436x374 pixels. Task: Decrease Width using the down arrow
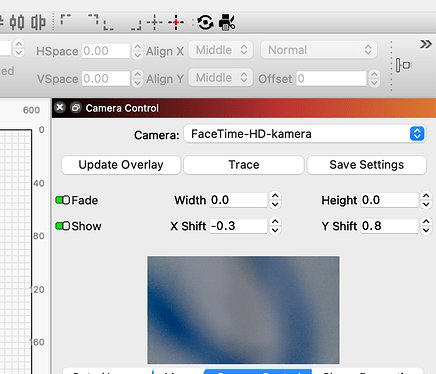275,204
